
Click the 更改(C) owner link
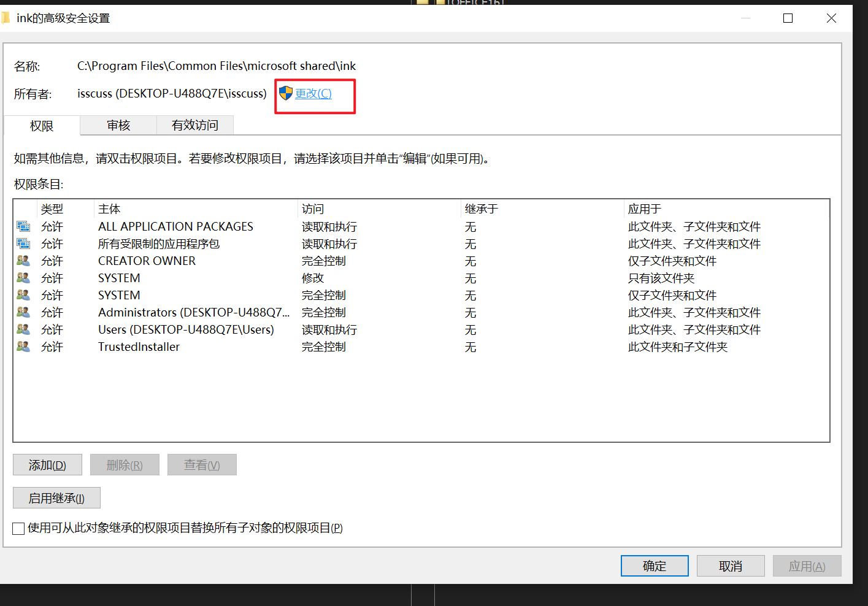[313, 94]
